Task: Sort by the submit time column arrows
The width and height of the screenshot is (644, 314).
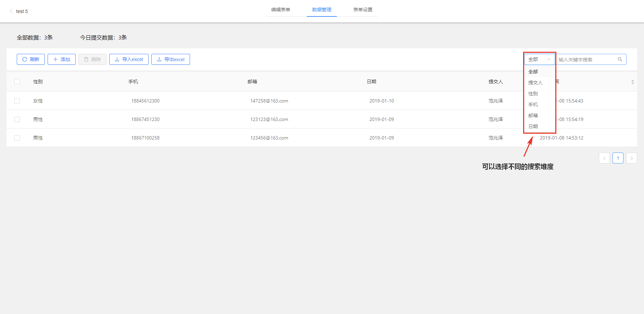Action: click(632, 82)
